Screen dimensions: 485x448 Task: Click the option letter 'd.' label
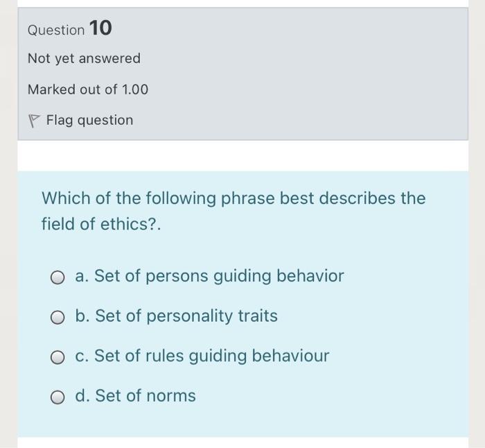pyautogui.click(x=82, y=396)
